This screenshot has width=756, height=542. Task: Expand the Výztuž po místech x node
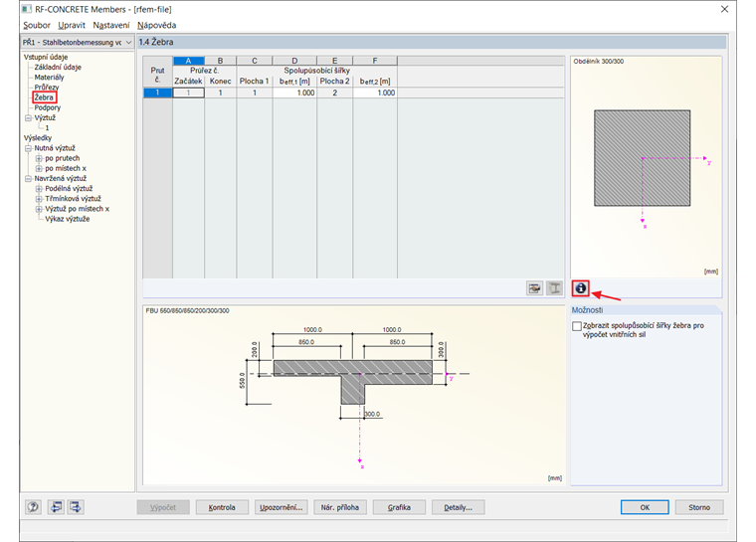tap(39, 209)
